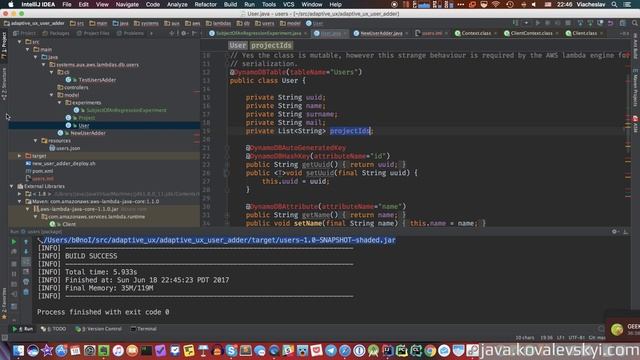Toggle the tool window bars button
The image size is (640, 360).
tap(4, 338)
